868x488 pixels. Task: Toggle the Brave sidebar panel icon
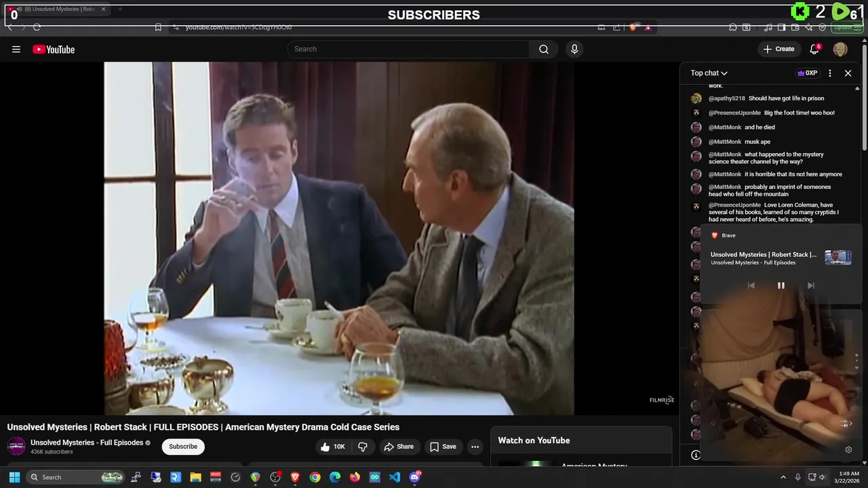tap(781, 27)
